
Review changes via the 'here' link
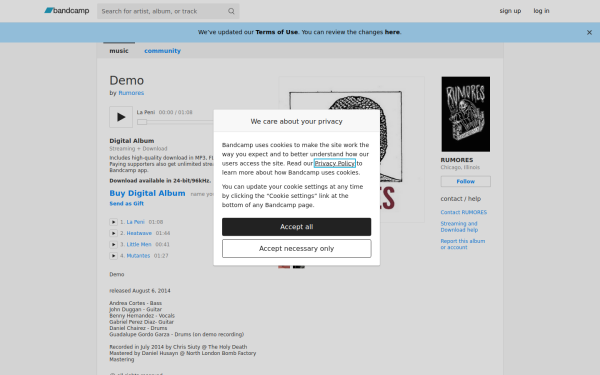tap(392, 32)
